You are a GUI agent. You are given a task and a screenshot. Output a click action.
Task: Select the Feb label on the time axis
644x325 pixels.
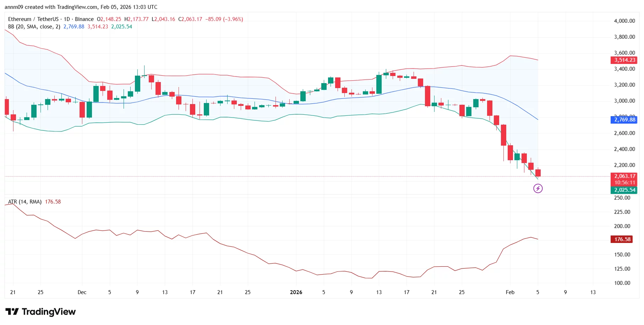[x=511, y=292]
